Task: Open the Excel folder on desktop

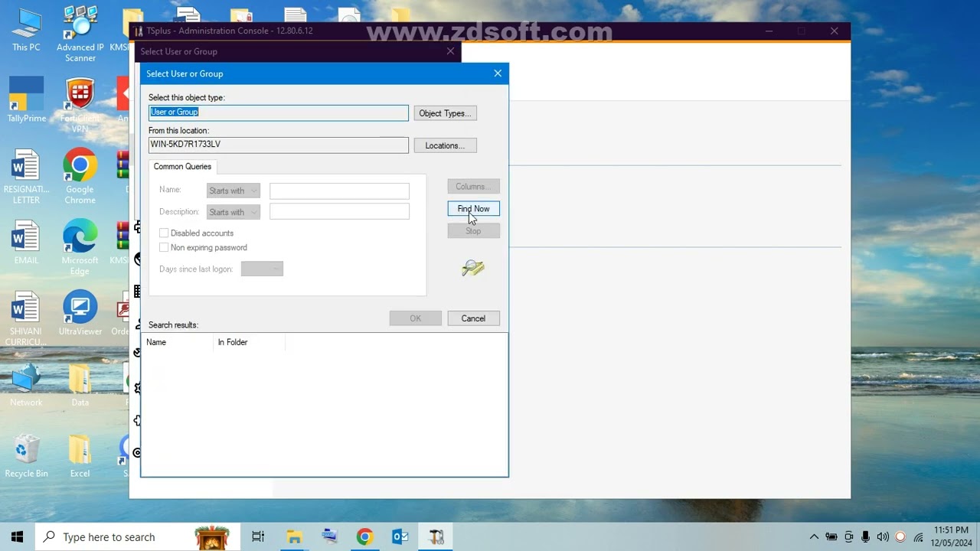Action: click(x=80, y=456)
